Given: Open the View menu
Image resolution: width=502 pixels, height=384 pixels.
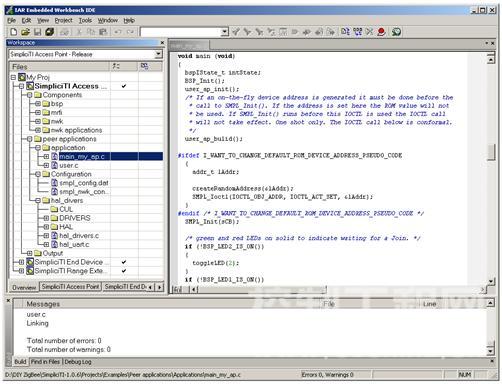Looking at the screenshot, I should point(43,21).
